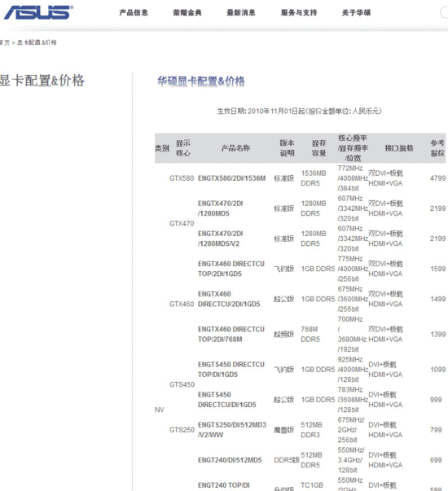Open the 荣耀金典 menu
Image resolution: width=448 pixels, height=491 pixels.
point(187,12)
